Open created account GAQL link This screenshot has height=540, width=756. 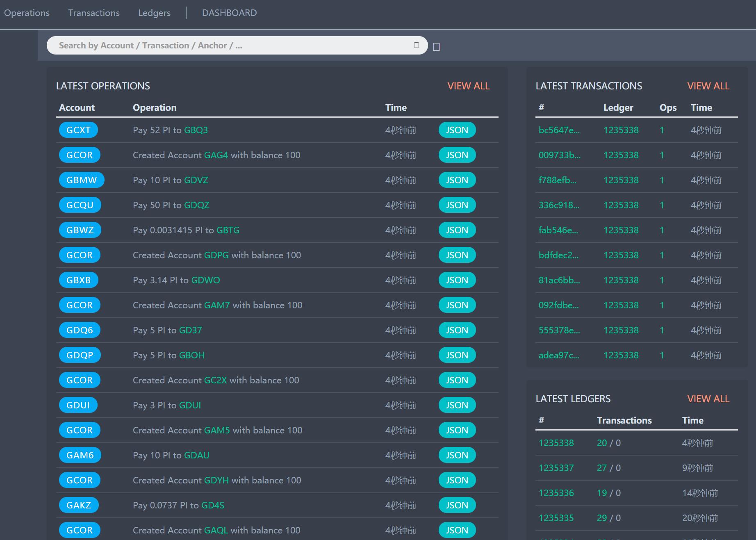(x=216, y=530)
